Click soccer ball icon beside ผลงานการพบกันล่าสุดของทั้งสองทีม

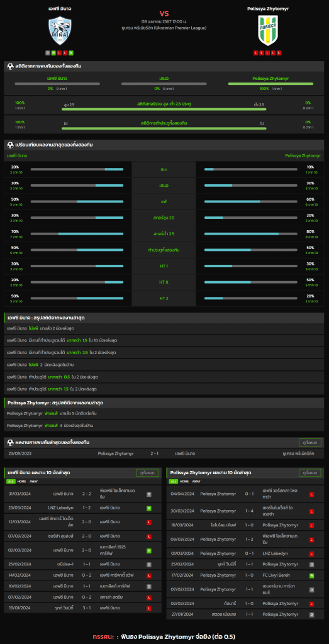[10, 442]
